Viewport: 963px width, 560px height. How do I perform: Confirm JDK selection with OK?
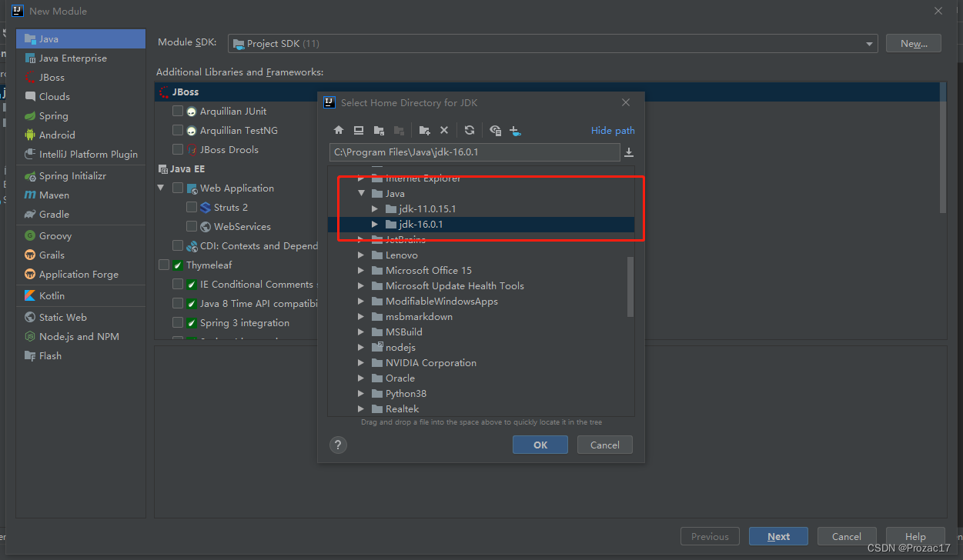[540, 445]
